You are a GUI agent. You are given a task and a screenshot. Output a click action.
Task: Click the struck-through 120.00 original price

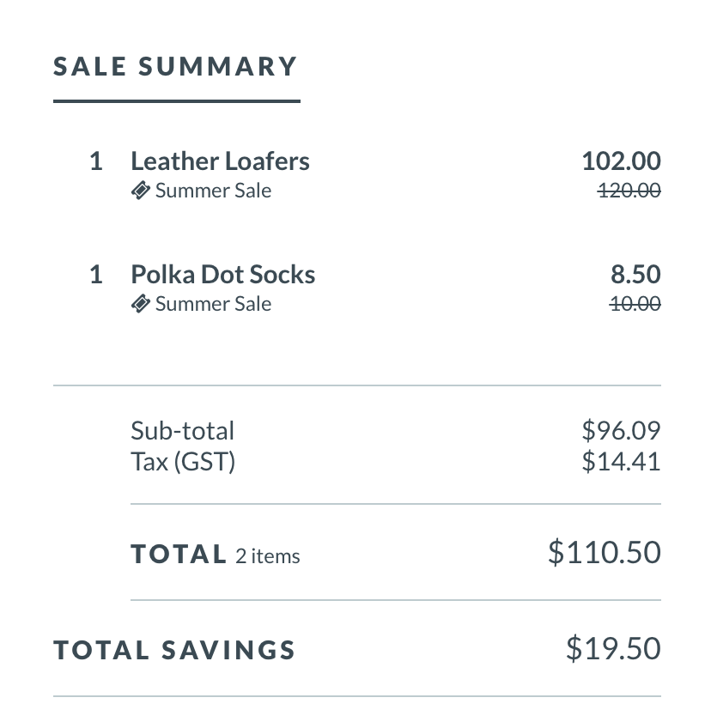(x=629, y=191)
